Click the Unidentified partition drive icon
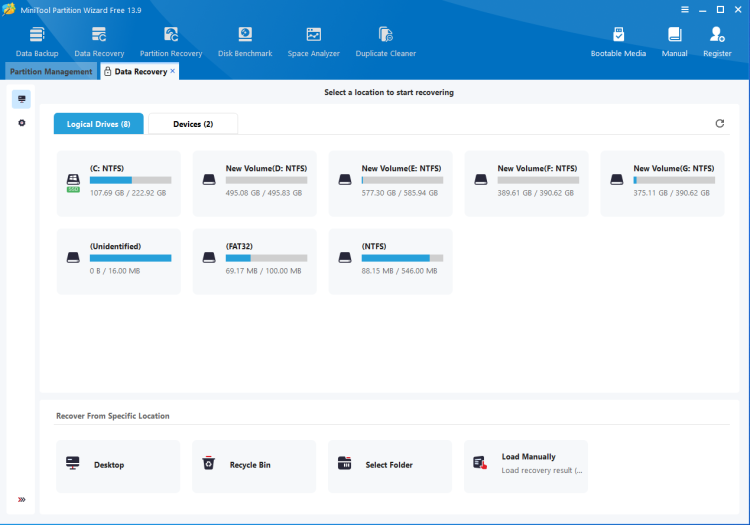 pos(73,258)
